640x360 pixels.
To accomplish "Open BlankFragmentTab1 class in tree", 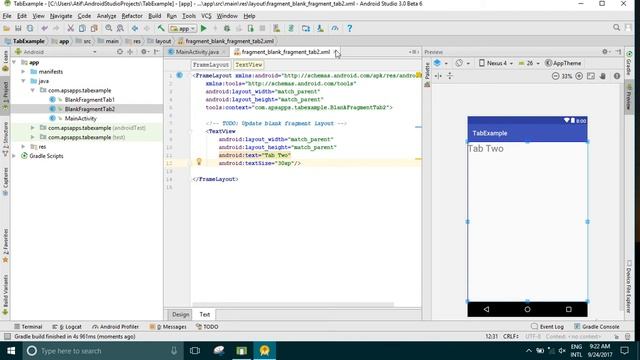I will click(x=89, y=100).
